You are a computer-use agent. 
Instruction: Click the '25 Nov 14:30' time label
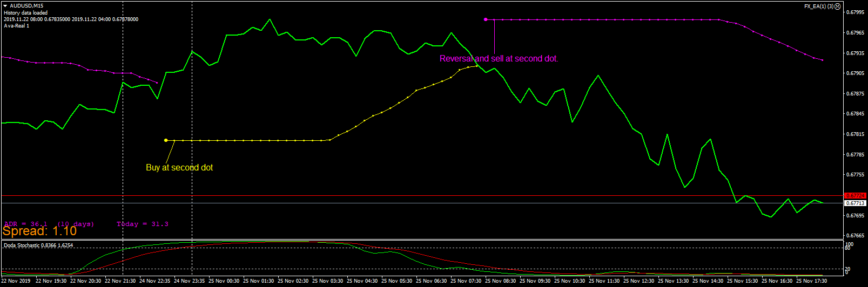(708, 281)
